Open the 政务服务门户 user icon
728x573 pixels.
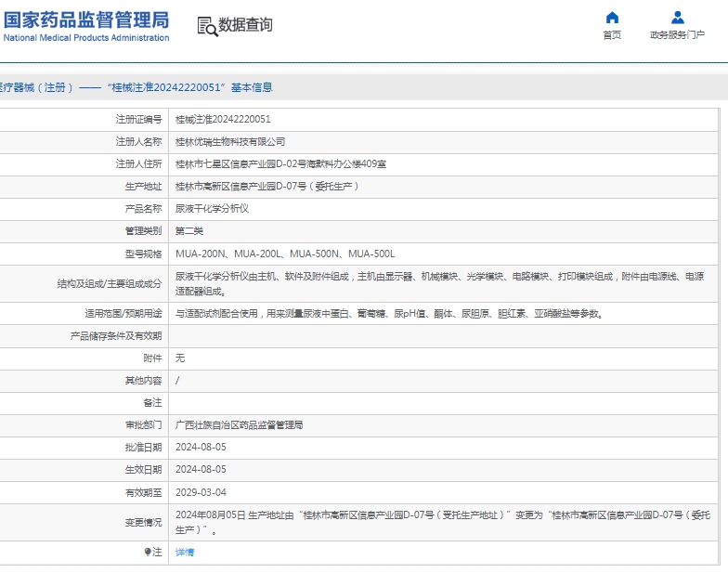pos(678,18)
